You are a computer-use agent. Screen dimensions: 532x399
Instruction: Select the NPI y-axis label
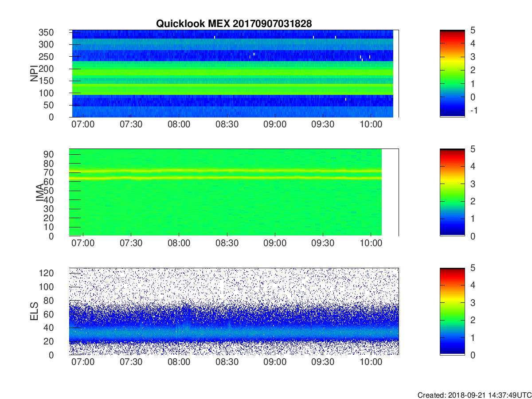point(34,74)
